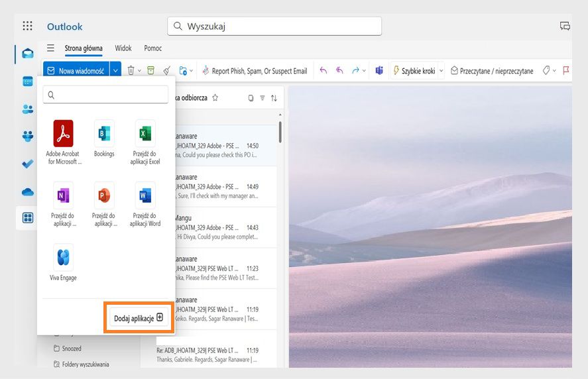Expand Nowa wiadomość dropdown arrow
This screenshot has height=379, width=588.
115,70
